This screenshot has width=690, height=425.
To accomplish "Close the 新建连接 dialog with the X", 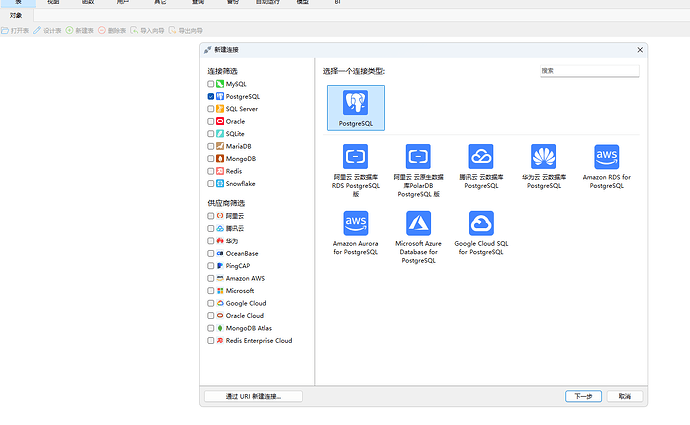I will 640,50.
